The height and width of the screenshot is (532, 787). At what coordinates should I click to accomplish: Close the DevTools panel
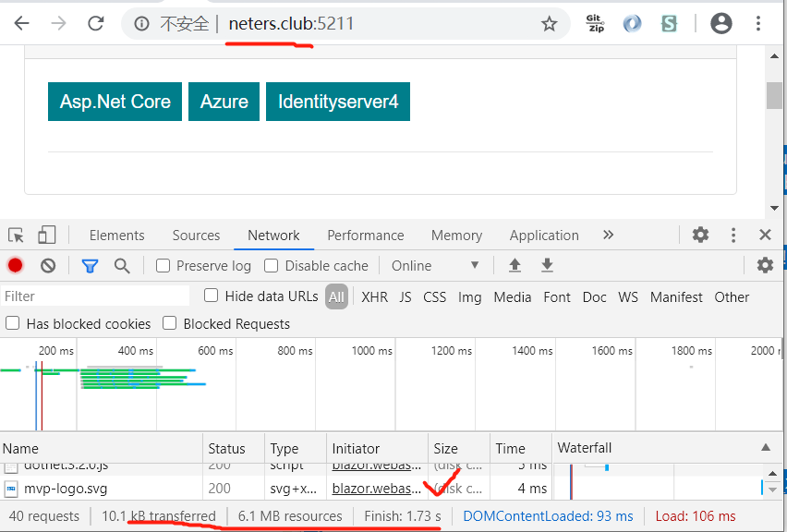point(765,235)
